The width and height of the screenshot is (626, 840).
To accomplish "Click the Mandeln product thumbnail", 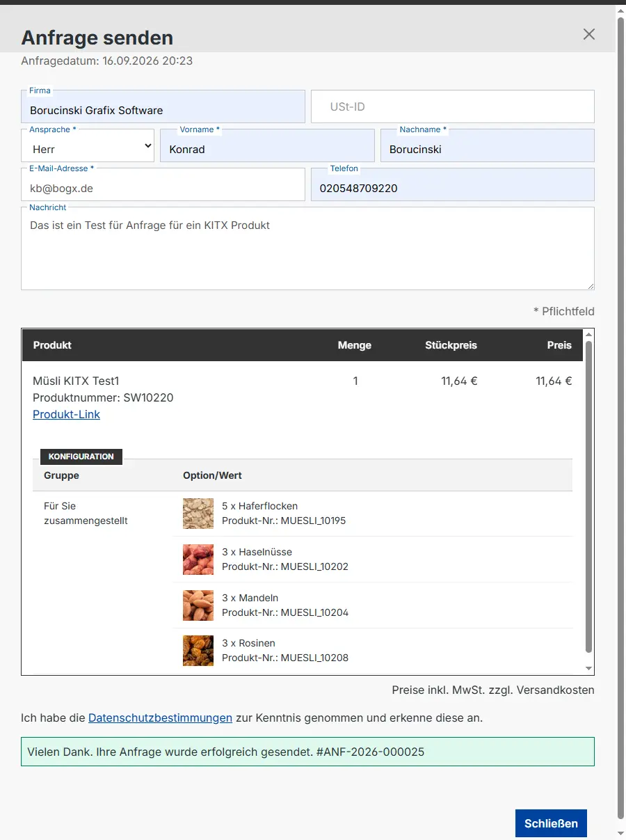I will pyautogui.click(x=198, y=605).
